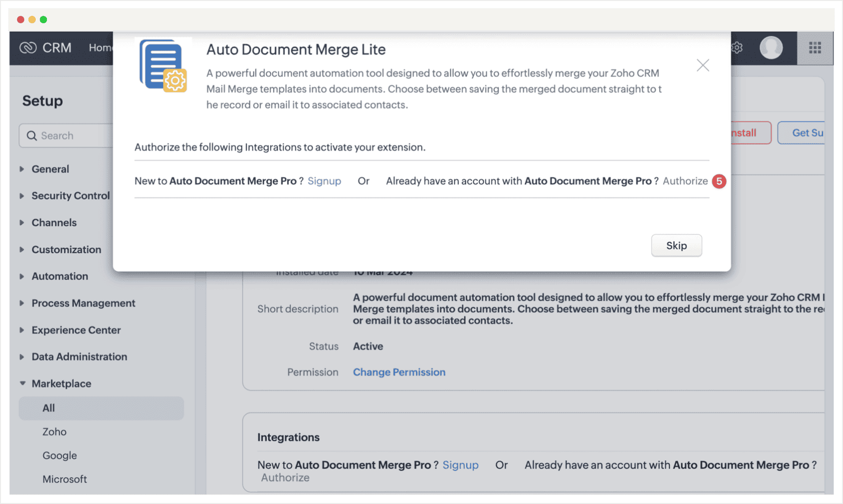Click Authorize link under Integrations section
Image resolution: width=843 pixels, height=504 pixels.
[286, 478]
